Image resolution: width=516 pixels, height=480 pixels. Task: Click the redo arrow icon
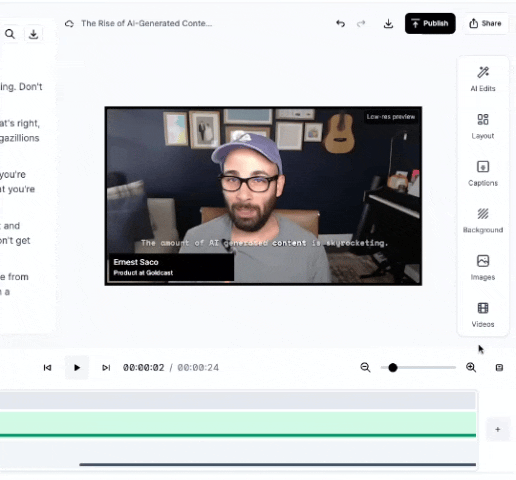[x=361, y=23]
